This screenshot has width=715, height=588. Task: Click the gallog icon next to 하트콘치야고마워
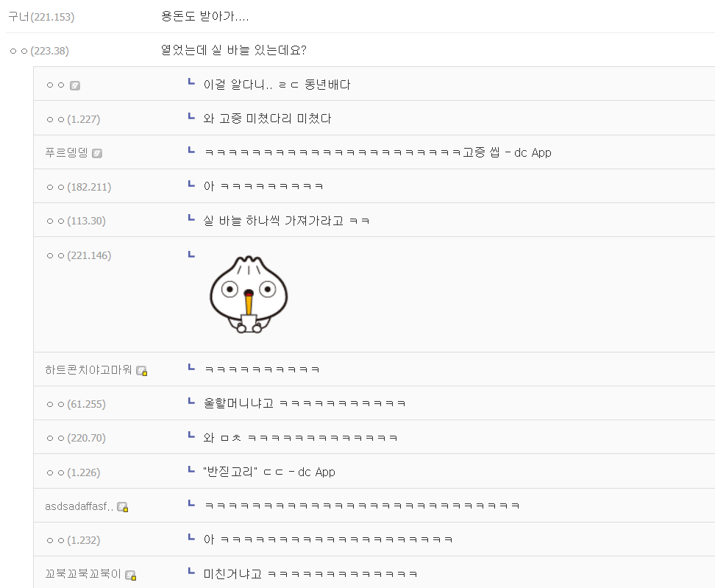[x=142, y=371]
